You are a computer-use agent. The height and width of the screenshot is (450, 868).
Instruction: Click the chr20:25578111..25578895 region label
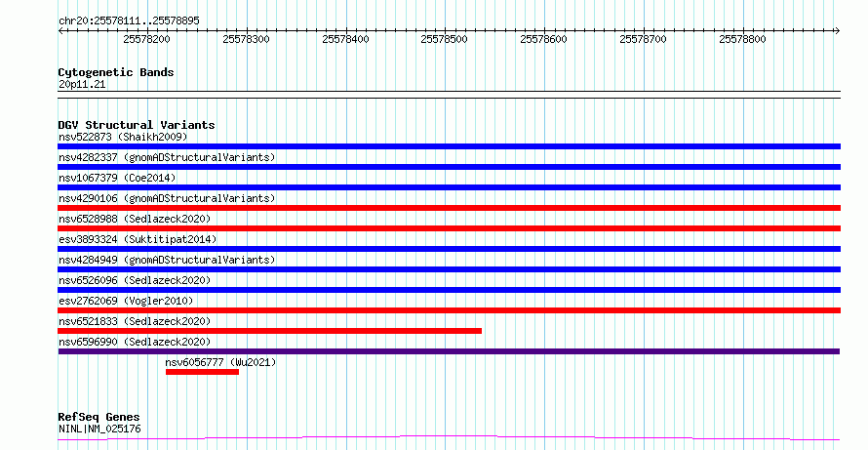pos(129,21)
